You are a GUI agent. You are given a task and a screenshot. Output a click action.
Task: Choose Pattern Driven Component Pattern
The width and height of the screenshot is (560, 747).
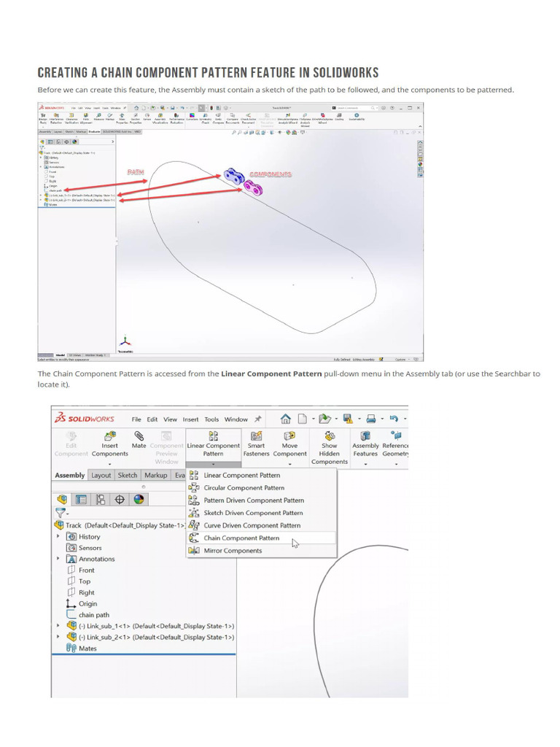[261, 500]
